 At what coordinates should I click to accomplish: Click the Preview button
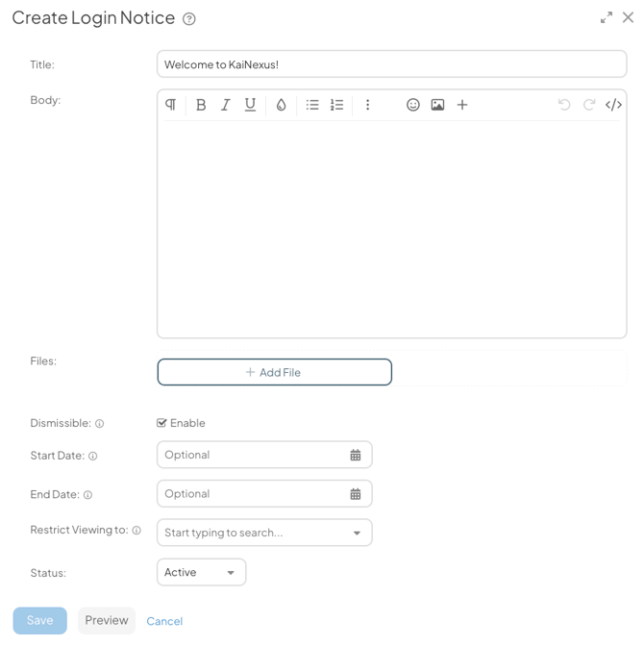pyautogui.click(x=106, y=621)
